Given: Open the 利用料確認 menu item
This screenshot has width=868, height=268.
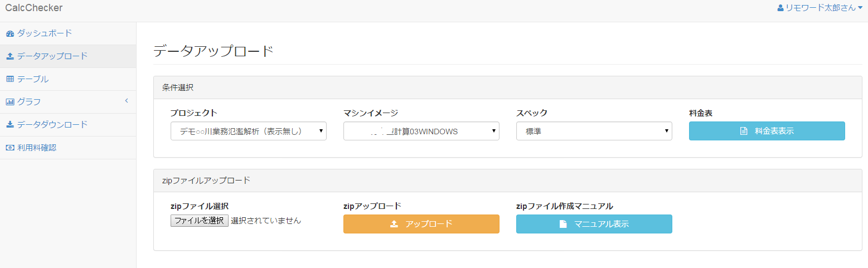Looking at the screenshot, I should point(37,148).
